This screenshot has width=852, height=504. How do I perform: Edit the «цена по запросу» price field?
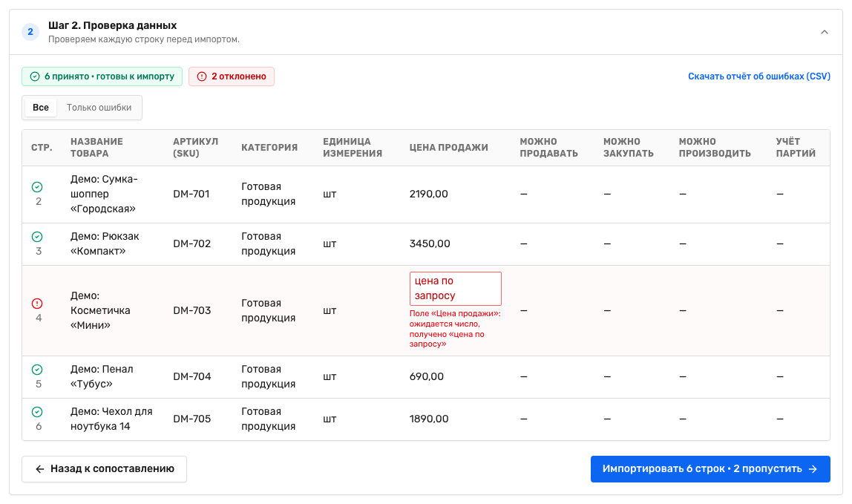click(456, 289)
